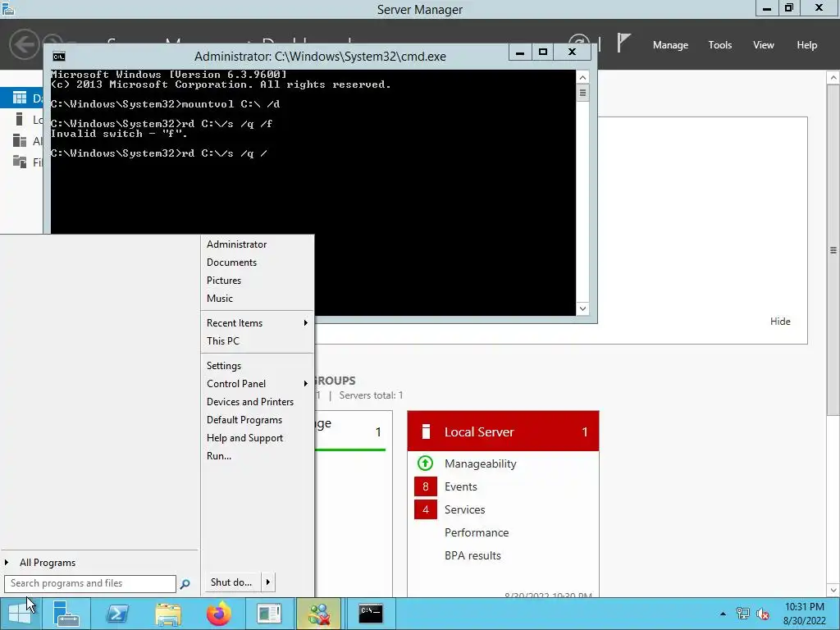The height and width of the screenshot is (630, 840).
Task: Select File and Storage Services sidebar icon
Action: [20, 162]
